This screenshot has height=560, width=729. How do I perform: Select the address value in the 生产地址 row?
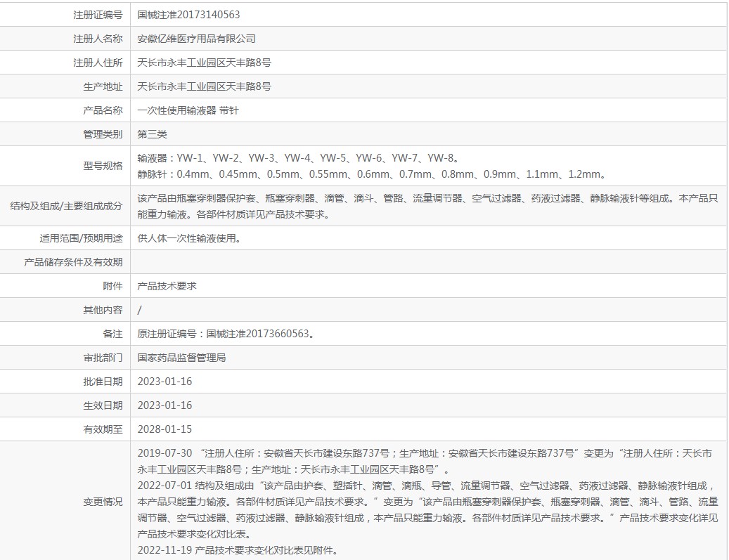pyautogui.click(x=204, y=86)
